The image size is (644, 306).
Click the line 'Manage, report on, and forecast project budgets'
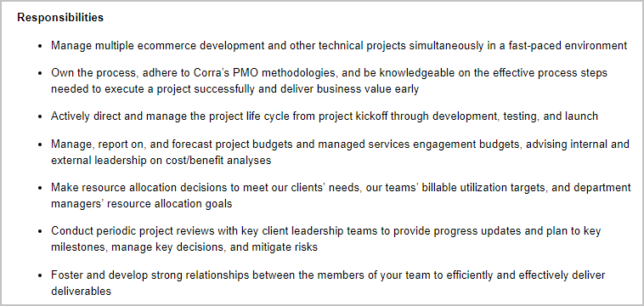tap(340, 144)
